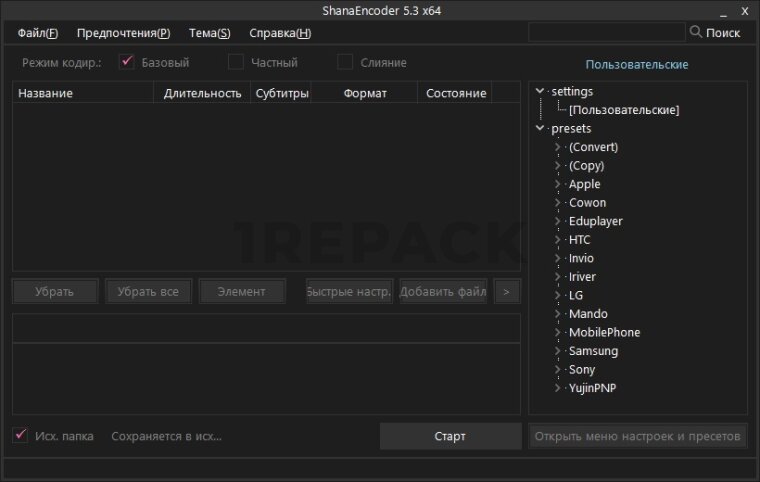This screenshot has height=482, width=760.
Task: Open the Тема menu
Action: click(x=209, y=33)
